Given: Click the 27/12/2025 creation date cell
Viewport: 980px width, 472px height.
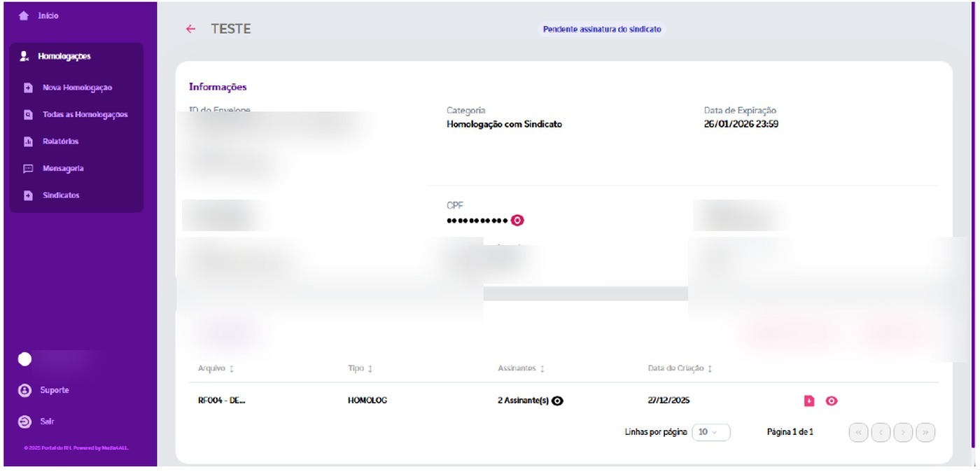Looking at the screenshot, I should (668, 401).
